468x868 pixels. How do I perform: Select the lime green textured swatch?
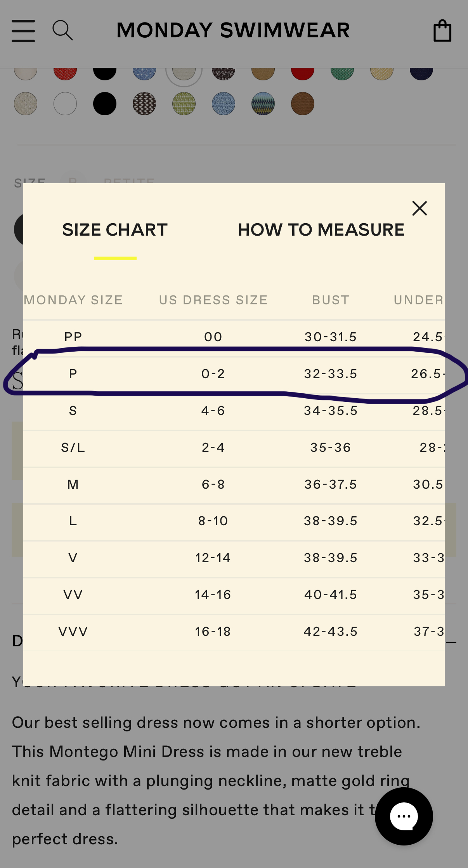click(184, 104)
